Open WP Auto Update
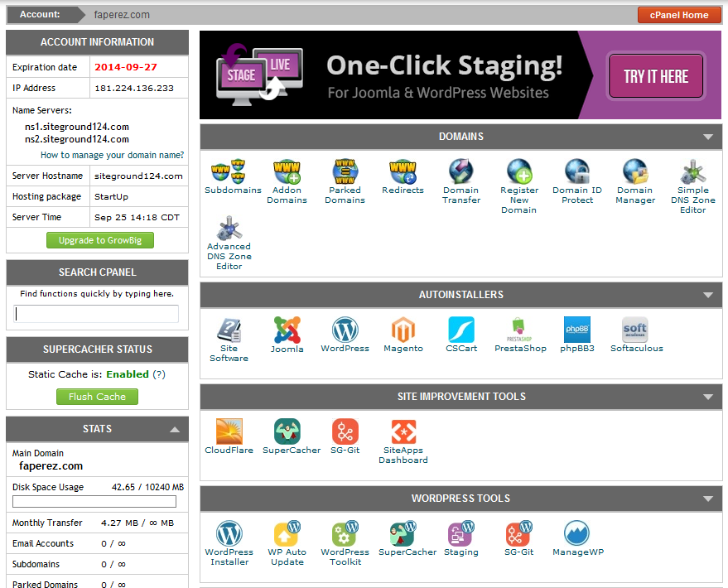The image size is (728, 588). [287, 543]
